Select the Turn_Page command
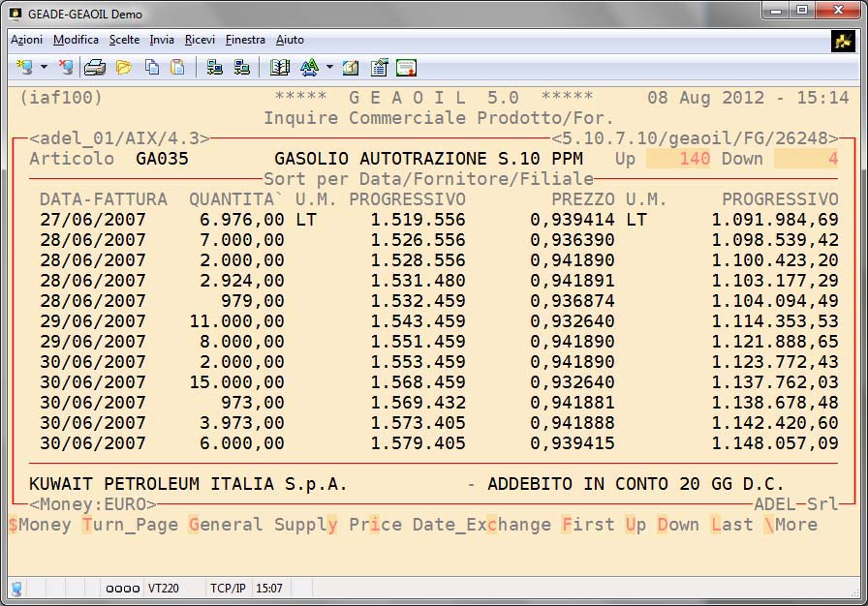This screenshot has height=606, width=868. [x=130, y=525]
